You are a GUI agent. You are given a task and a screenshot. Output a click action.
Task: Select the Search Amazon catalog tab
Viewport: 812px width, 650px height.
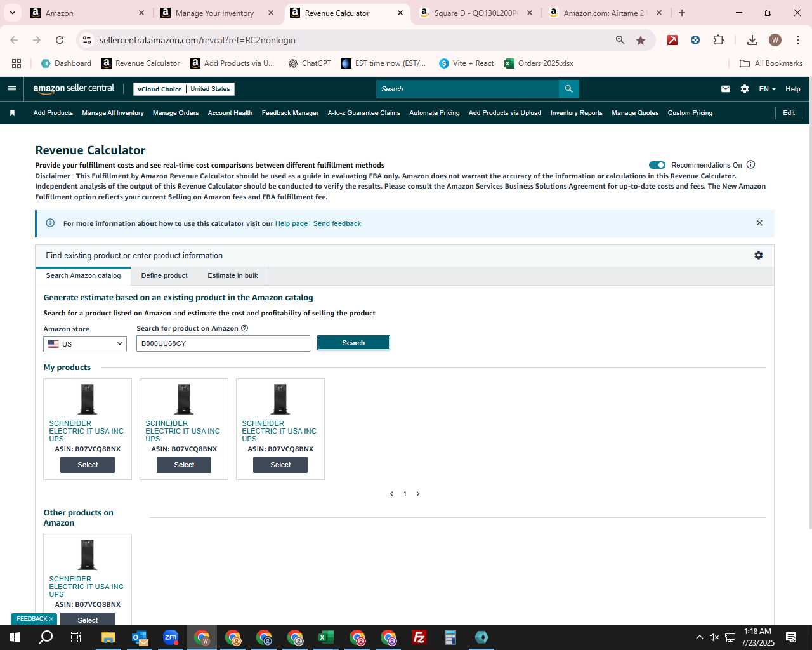point(83,275)
